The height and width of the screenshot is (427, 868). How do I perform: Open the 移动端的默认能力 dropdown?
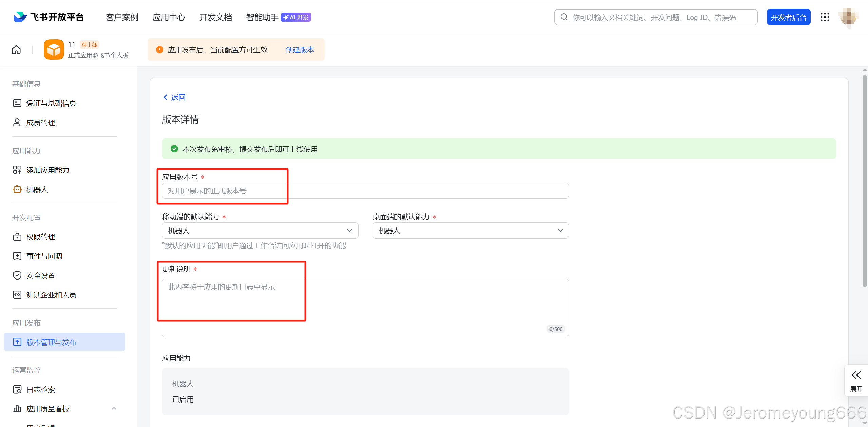click(x=349, y=230)
